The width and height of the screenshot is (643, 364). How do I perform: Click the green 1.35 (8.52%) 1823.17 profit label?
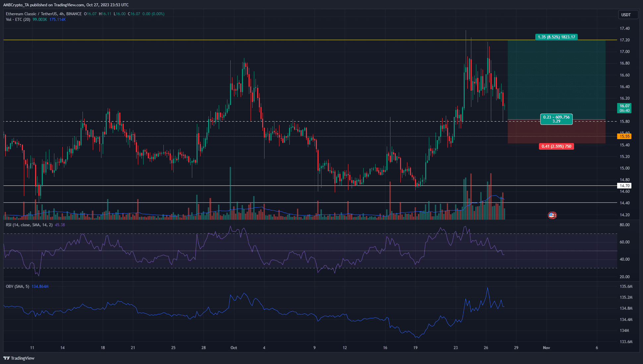pyautogui.click(x=556, y=37)
